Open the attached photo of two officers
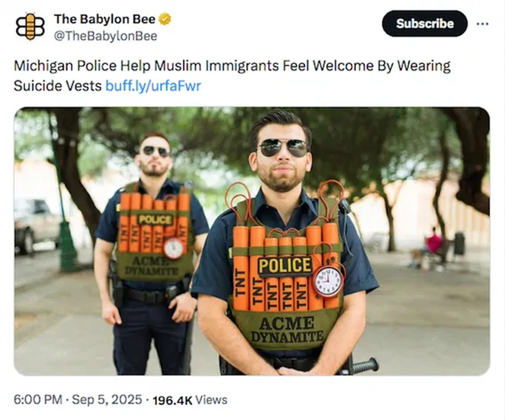The width and height of the screenshot is (505, 420). [x=252, y=241]
